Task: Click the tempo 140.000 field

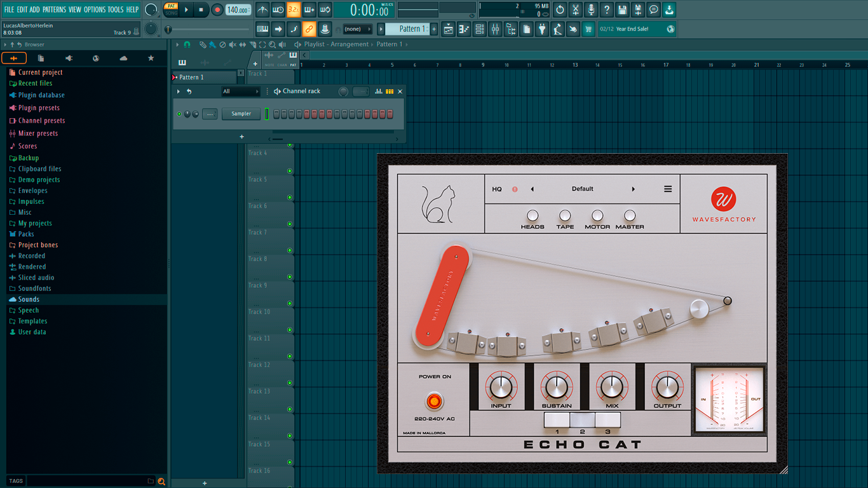Action: tap(238, 10)
